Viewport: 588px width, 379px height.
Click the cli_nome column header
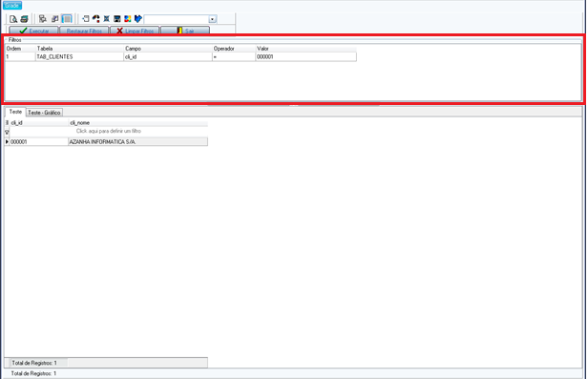tap(138, 122)
